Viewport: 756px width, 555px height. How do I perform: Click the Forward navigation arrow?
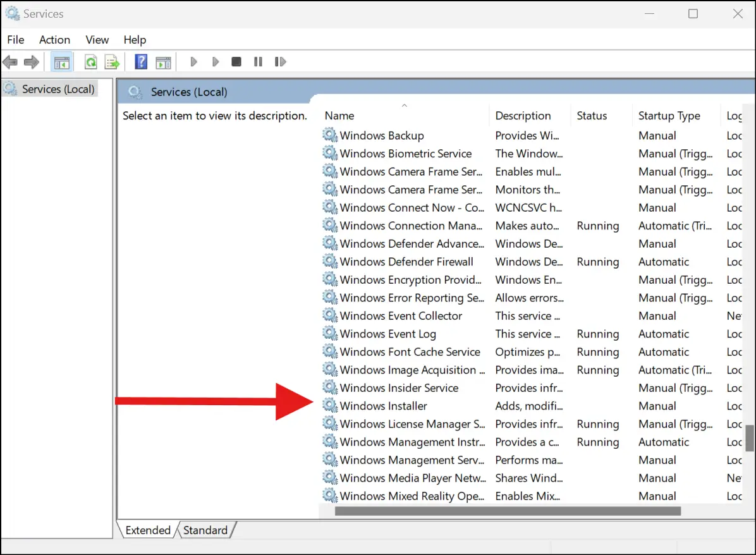[x=29, y=61]
